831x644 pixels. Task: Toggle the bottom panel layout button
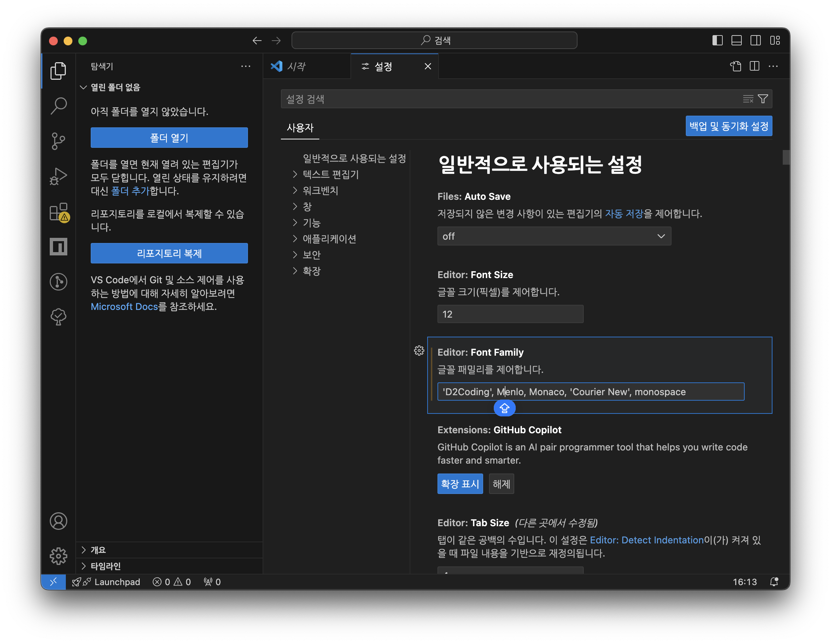tap(736, 40)
